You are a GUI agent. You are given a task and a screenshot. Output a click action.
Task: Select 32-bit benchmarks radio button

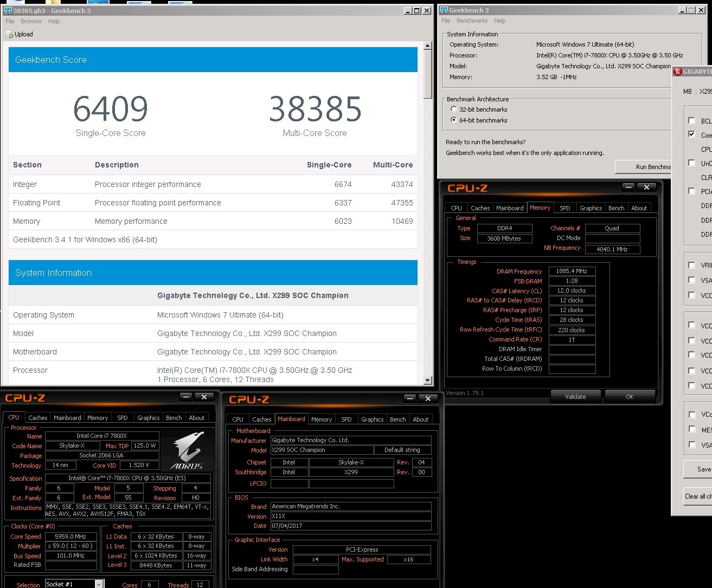(x=454, y=109)
